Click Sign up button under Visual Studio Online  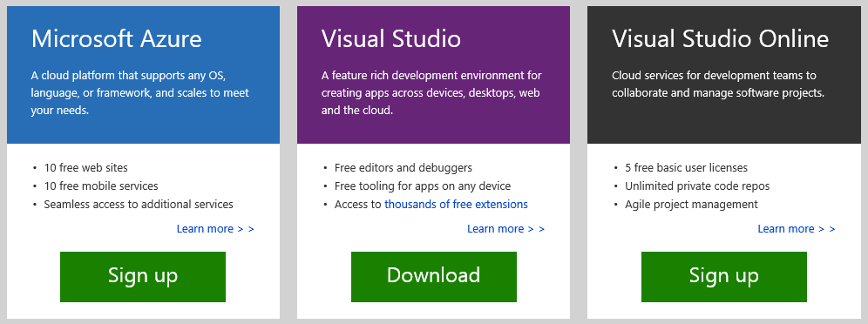[724, 277]
